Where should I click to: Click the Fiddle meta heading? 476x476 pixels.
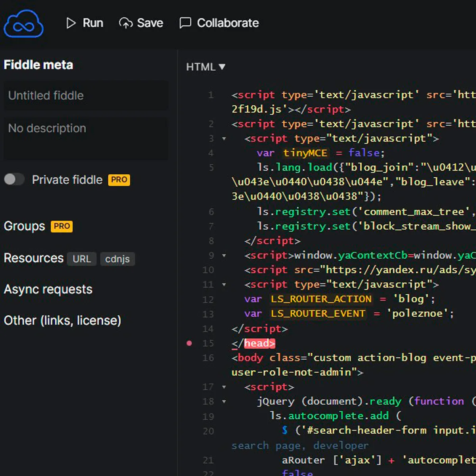click(x=38, y=65)
